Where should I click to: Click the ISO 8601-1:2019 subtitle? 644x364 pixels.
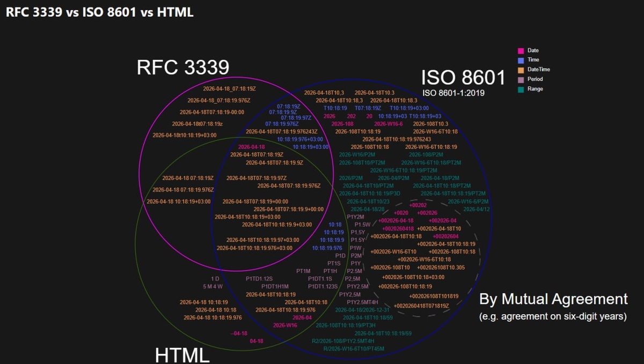(x=453, y=93)
